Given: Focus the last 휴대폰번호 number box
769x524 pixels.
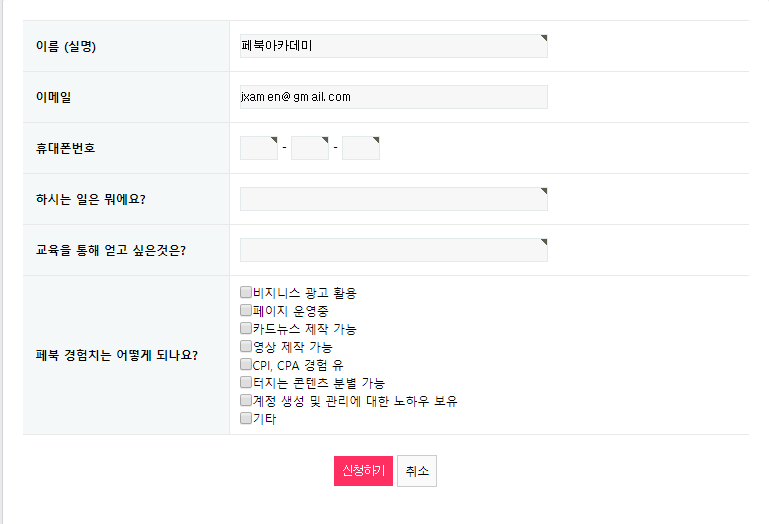Looking at the screenshot, I should pyautogui.click(x=361, y=148).
